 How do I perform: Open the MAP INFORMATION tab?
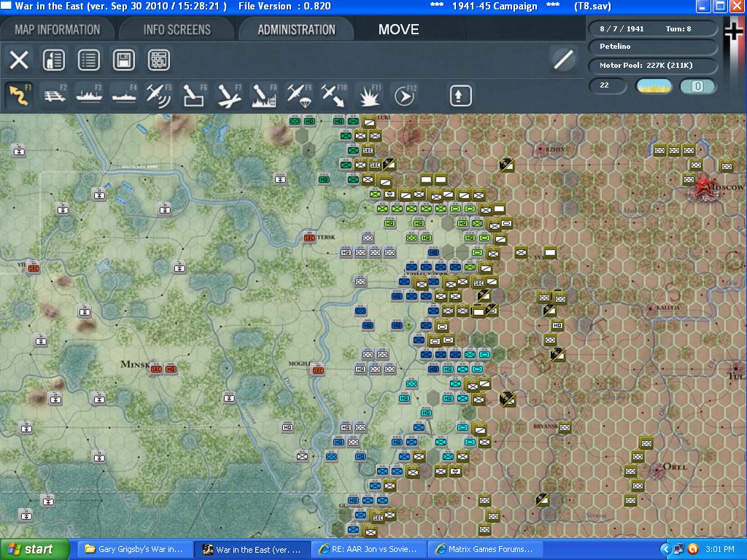(57, 29)
